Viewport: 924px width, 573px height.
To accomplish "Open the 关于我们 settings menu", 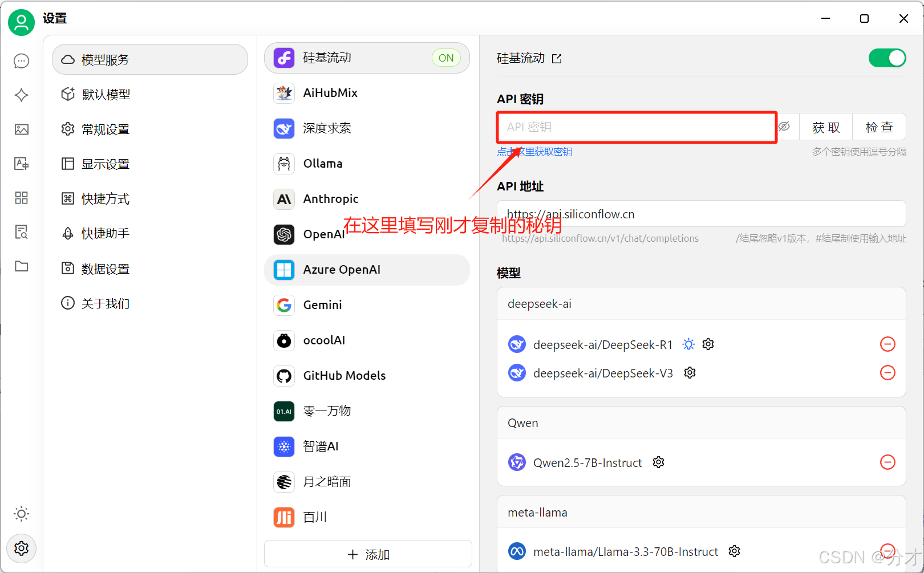I will point(150,303).
